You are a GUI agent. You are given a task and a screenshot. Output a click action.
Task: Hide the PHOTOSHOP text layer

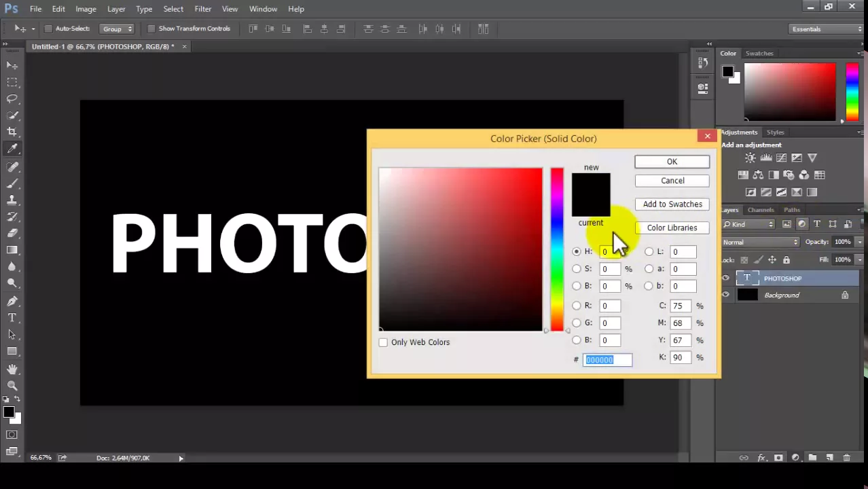725,278
